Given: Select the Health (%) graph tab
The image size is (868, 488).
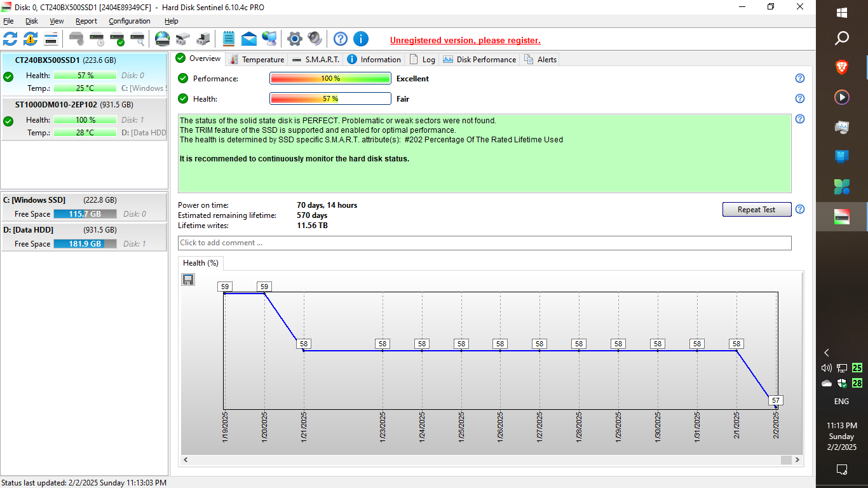Looking at the screenshot, I should (x=201, y=263).
